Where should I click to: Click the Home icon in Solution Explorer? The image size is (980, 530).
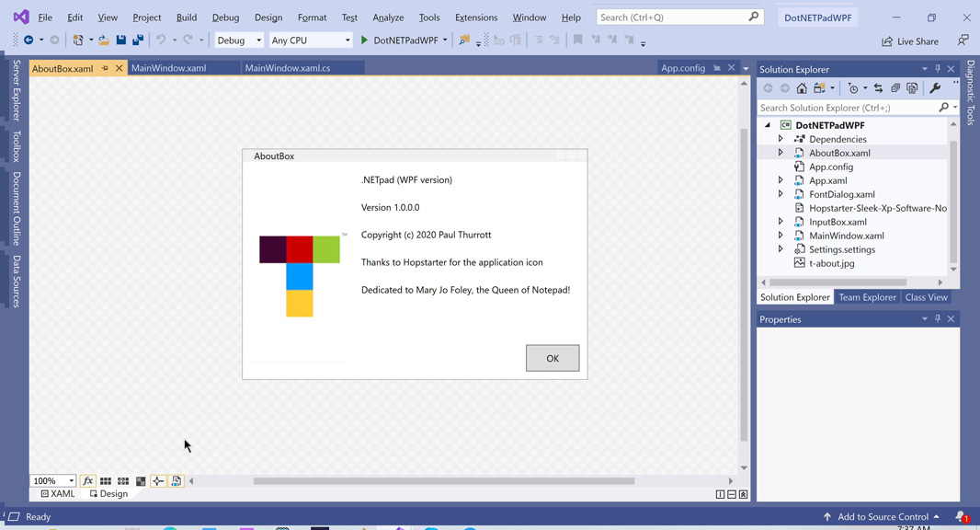802,88
